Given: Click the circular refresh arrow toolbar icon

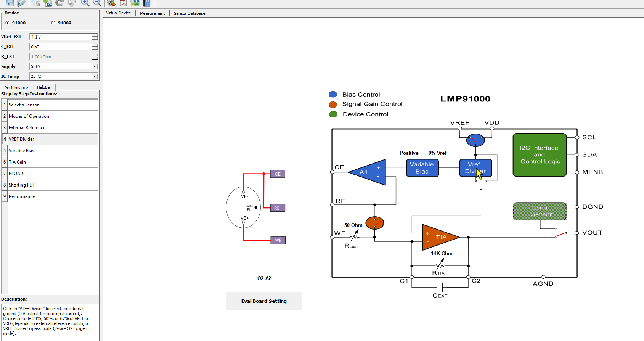Looking at the screenshot, I should [x=59, y=3].
